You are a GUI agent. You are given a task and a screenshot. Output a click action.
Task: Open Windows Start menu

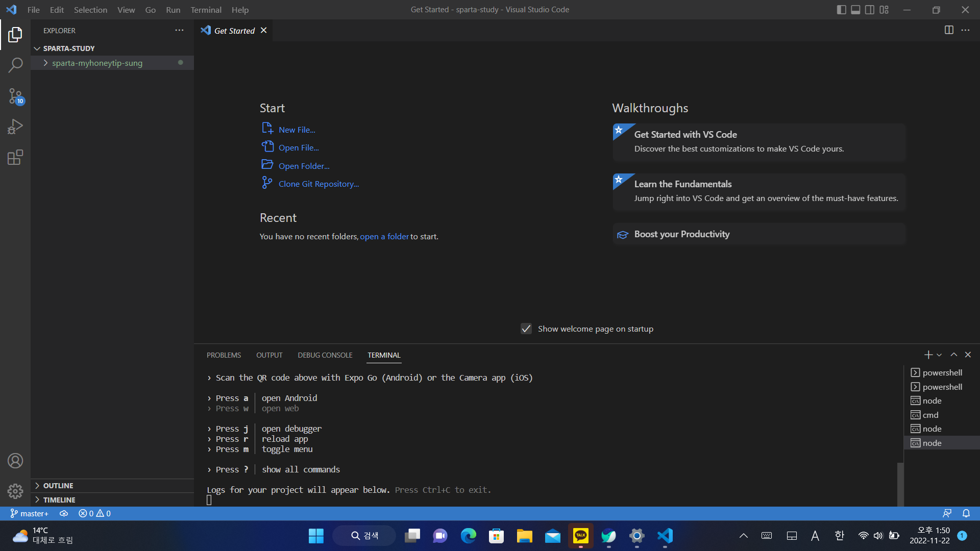pos(316,536)
